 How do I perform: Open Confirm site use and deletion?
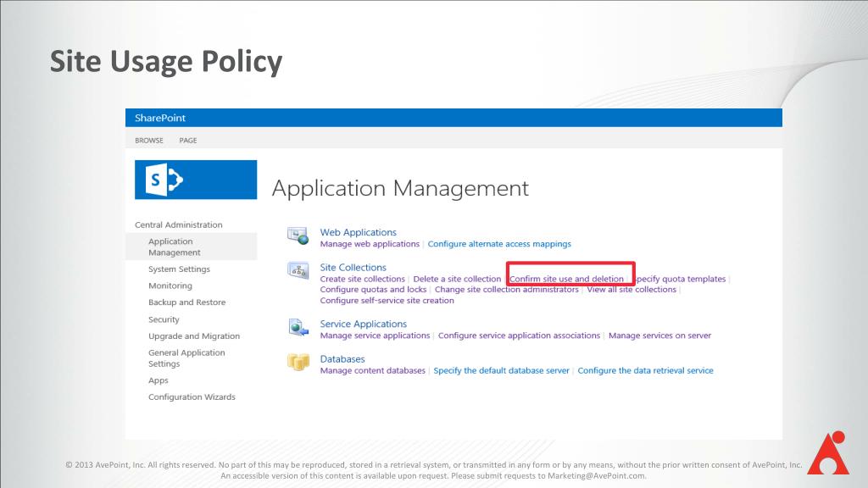click(567, 279)
